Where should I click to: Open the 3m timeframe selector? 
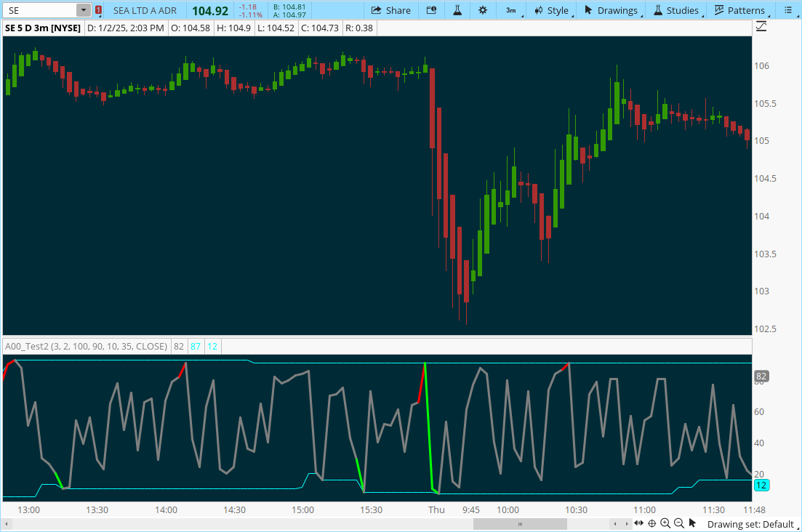[512, 10]
